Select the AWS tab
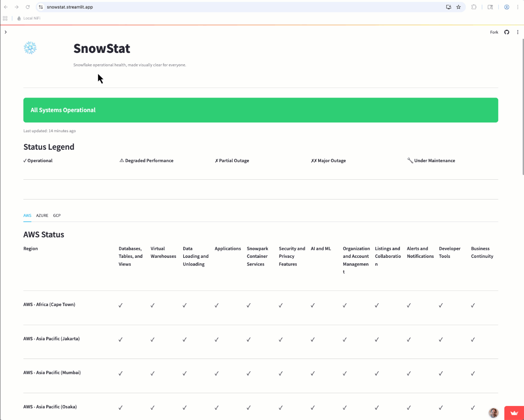 point(27,215)
